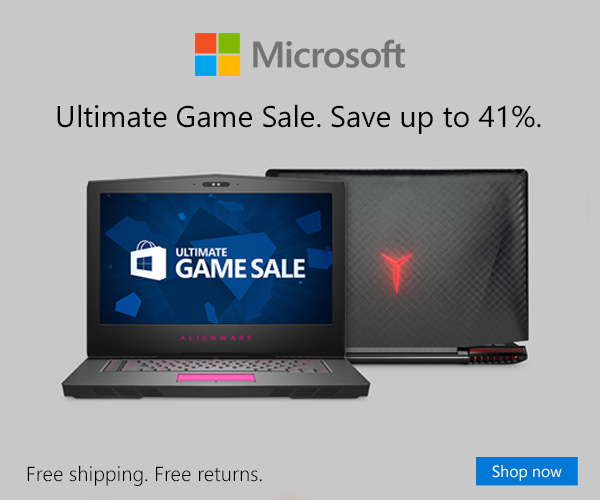Click the glowing red Y logo

pos(396,271)
